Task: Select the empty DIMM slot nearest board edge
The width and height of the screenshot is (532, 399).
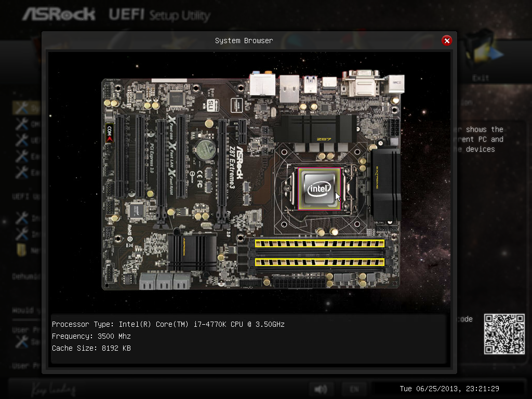Action: (x=320, y=271)
